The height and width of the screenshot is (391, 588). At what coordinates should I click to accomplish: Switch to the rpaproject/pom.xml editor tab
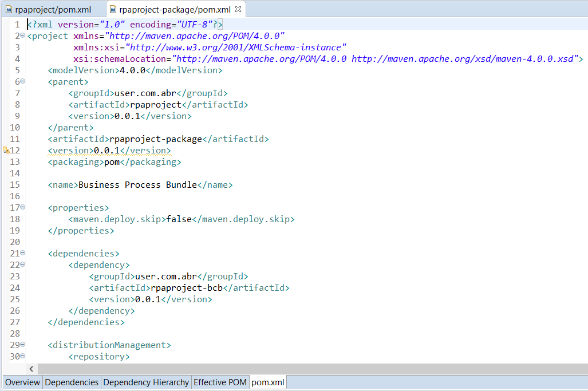click(48, 9)
